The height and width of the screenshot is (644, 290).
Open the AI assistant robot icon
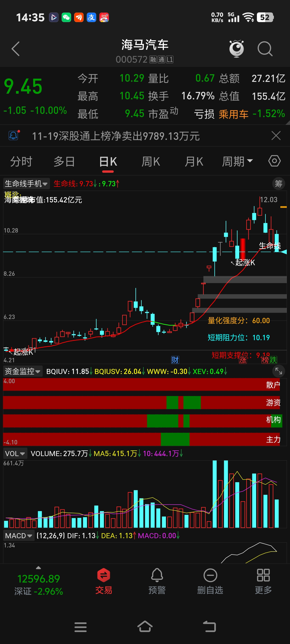236,48
